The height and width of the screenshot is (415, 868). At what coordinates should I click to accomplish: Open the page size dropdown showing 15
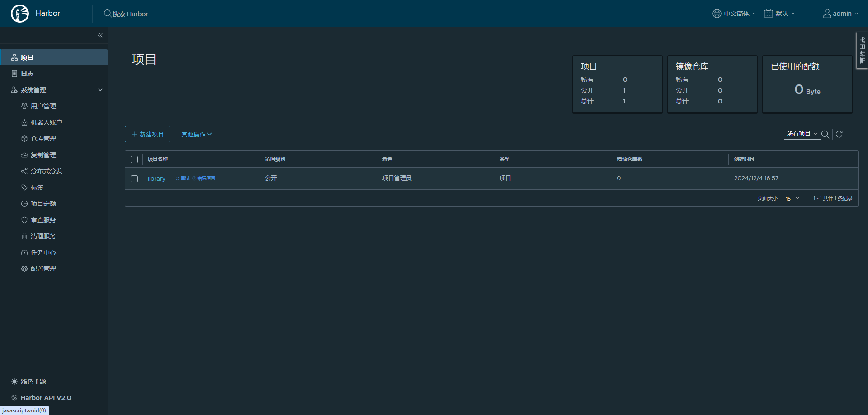792,199
